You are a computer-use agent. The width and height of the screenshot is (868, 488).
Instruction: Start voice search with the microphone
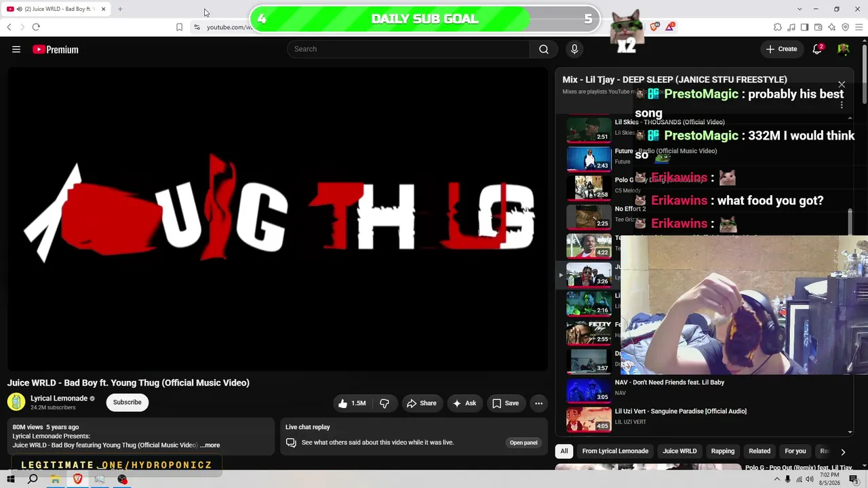point(574,49)
